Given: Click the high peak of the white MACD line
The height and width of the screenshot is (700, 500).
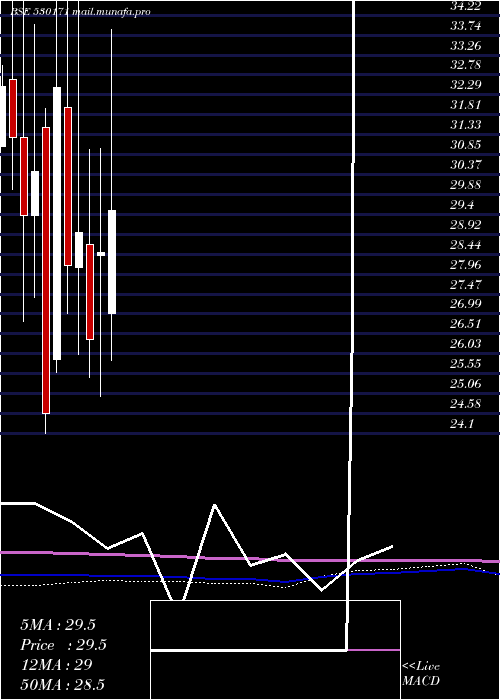Looking at the screenshot, I should tap(215, 505).
